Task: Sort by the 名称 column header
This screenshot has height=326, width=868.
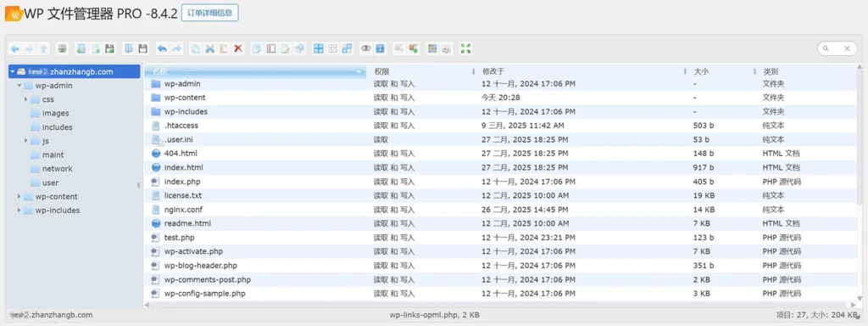Action: pos(256,71)
